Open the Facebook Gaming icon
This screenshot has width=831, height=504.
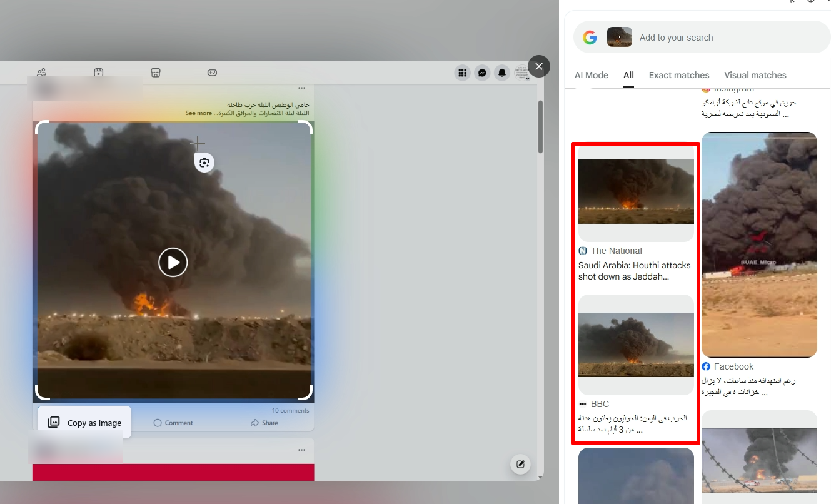213,73
